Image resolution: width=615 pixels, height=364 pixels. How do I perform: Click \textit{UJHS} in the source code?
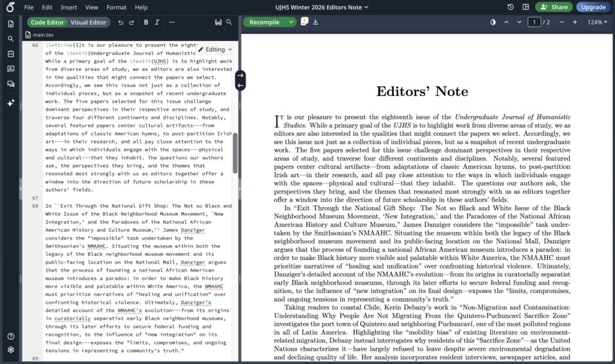click(150, 61)
